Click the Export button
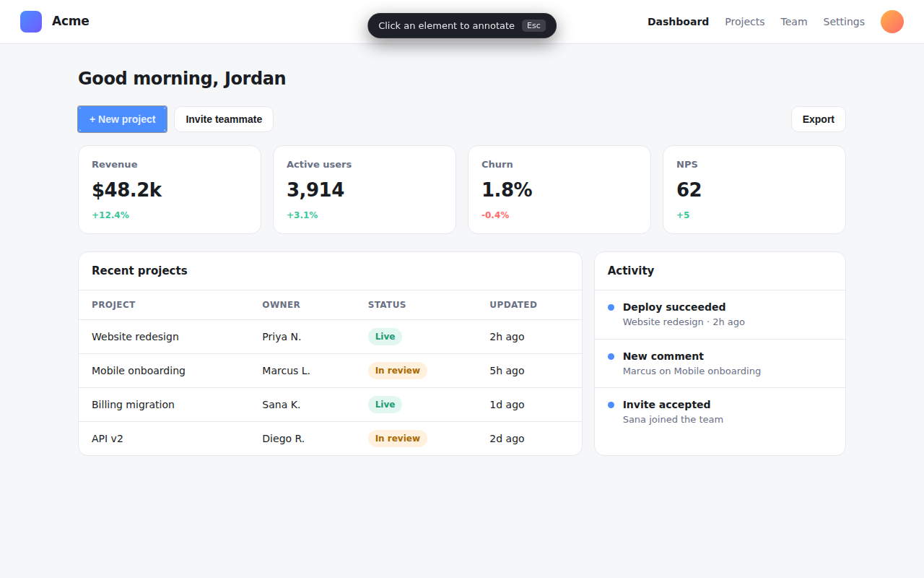The image size is (924, 578). pos(819,119)
